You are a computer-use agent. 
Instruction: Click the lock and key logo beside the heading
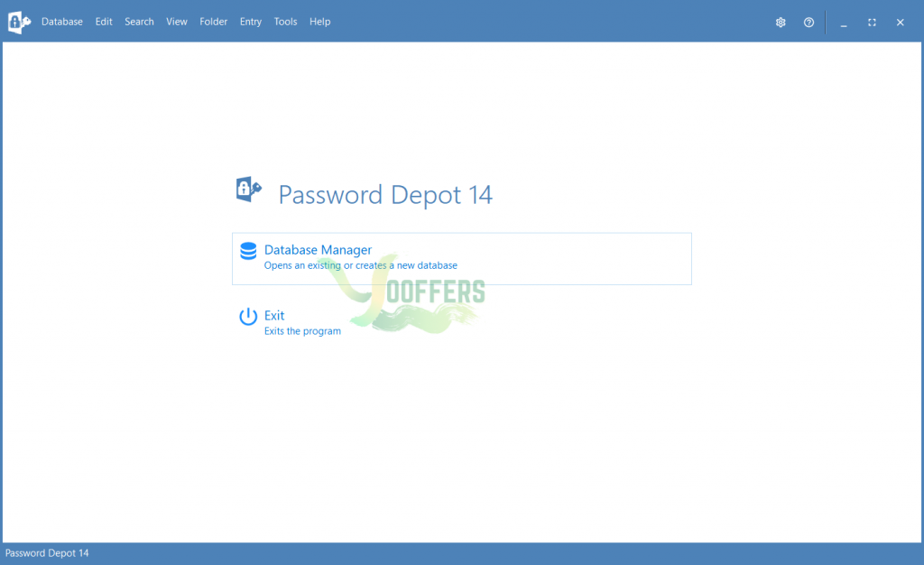[249, 190]
